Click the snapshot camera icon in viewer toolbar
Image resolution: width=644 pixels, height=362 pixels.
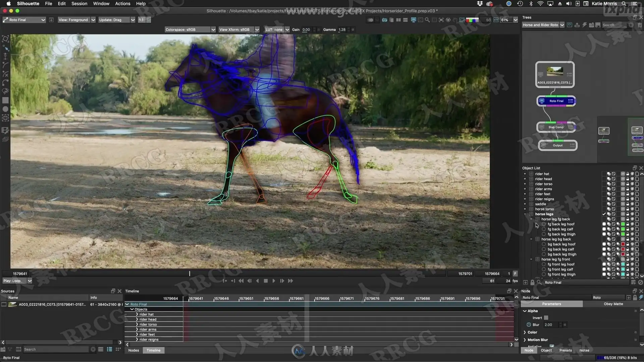pyautogui.click(x=384, y=20)
